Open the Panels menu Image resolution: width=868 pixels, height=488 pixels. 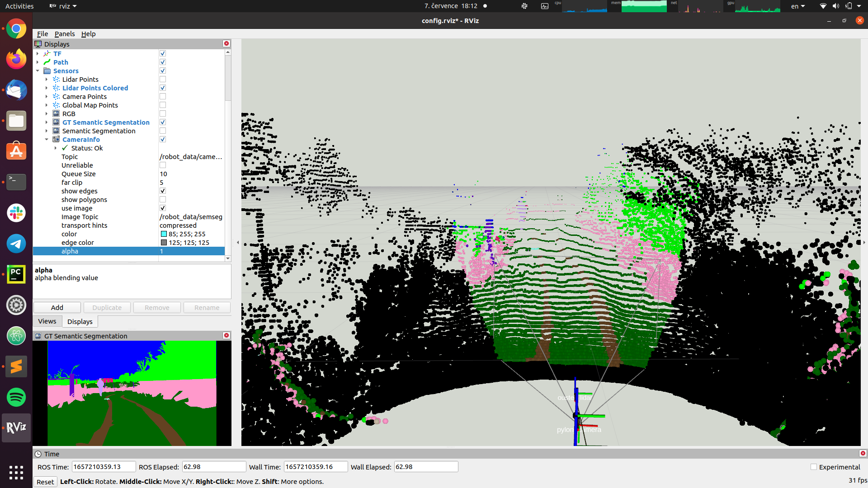coord(65,34)
